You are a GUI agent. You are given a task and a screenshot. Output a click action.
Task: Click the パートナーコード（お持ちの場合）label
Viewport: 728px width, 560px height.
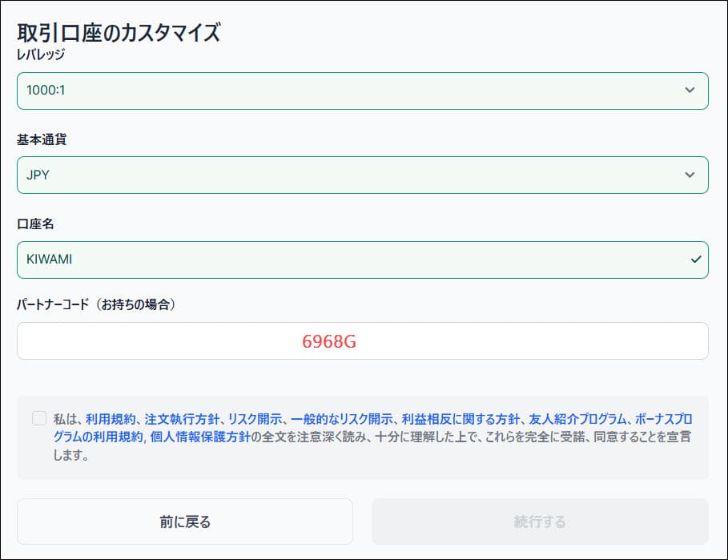click(x=96, y=304)
